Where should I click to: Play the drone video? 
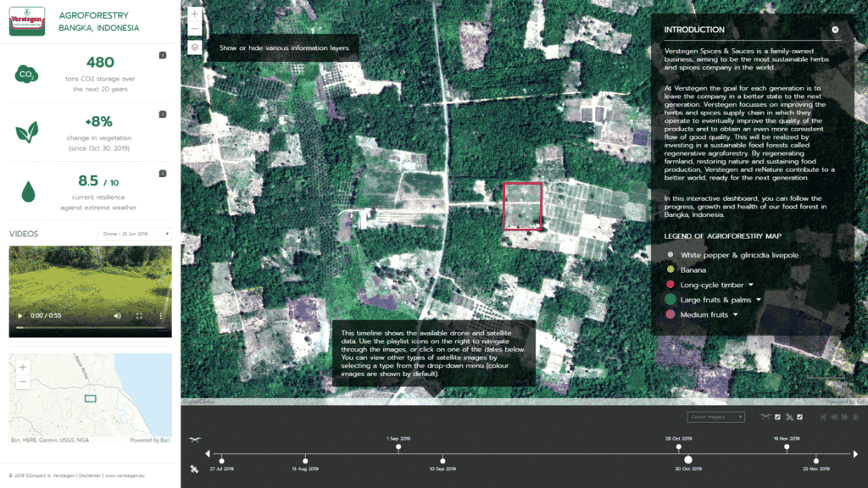[x=19, y=315]
